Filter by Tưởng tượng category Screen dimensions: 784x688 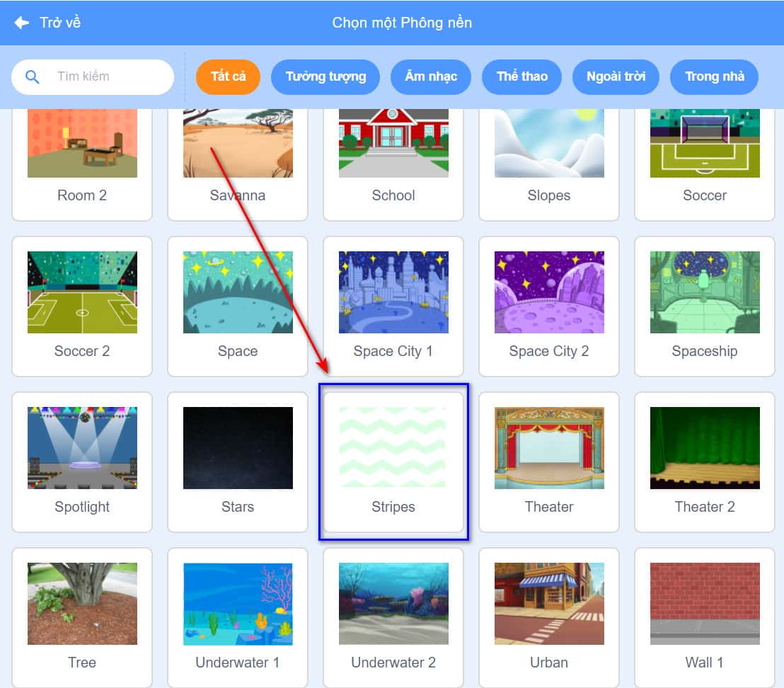(x=325, y=76)
